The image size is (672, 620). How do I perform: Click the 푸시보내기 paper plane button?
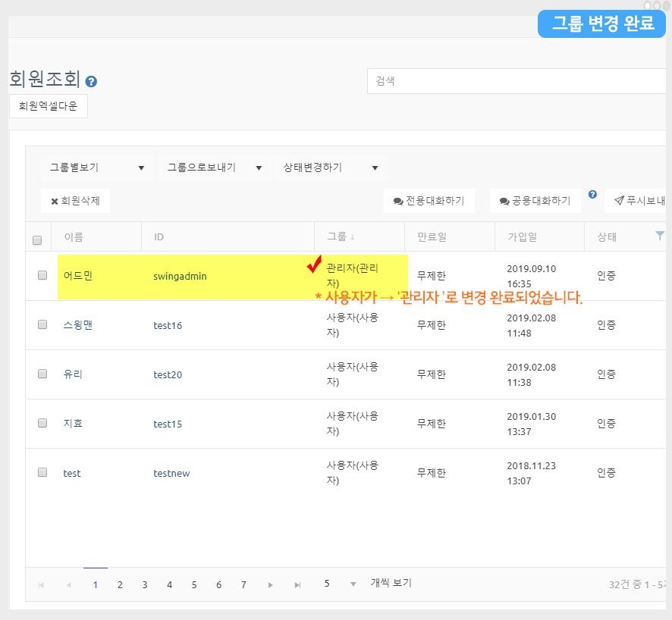coord(639,201)
